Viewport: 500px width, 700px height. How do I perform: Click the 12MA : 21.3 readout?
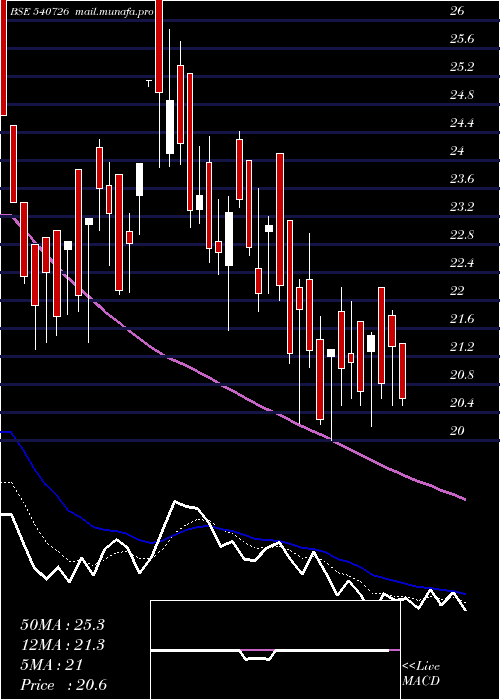(x=62, y=645)
